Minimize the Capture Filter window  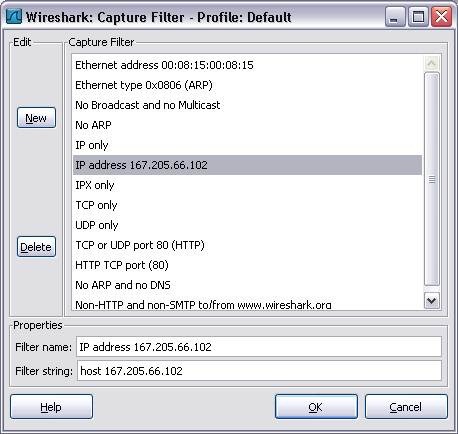[x=395, y=17]
